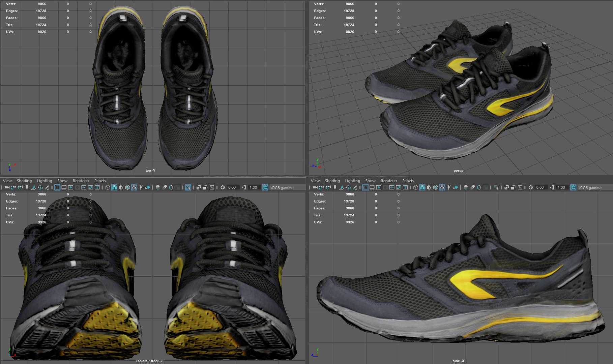Toggle Film Gate in front panel toolbar
Image resolution: width=613 pixels, height=364 pixels.
click(x=64, y=187)
